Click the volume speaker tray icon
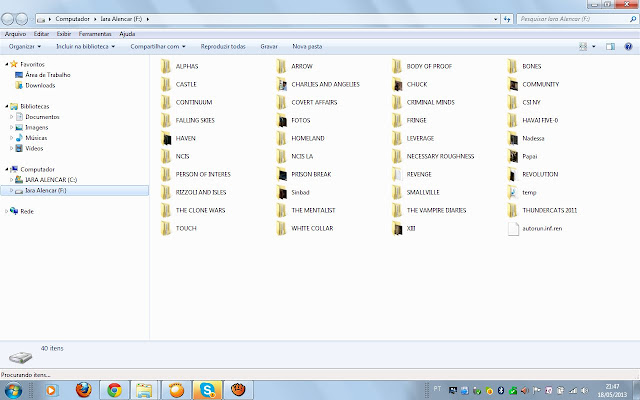 [x=584, y=391]
